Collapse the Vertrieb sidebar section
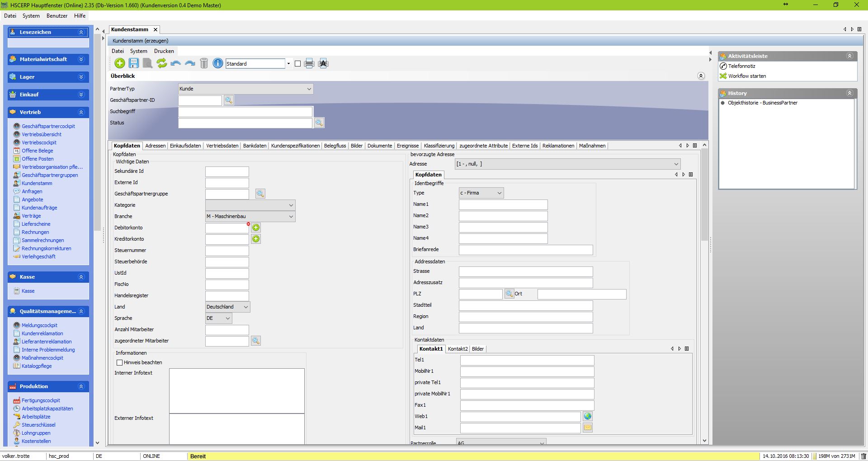Image resolution: width=868 pixels, height=461 pixels. (x=81, y=112)
